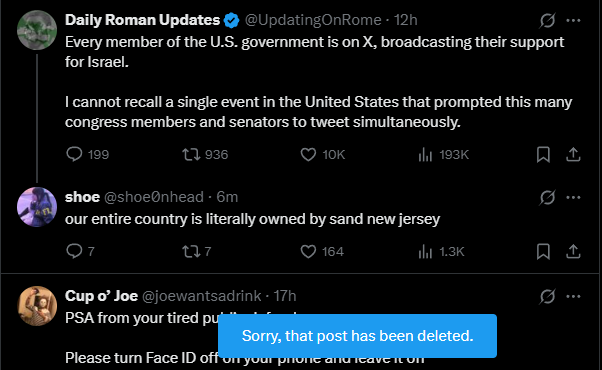The image size is (602, 370).
Task: Open @shoe0nhead profile handle
Action: [154, 197]
